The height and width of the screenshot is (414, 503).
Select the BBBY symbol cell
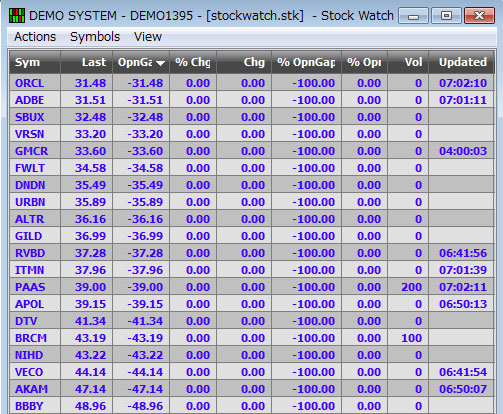pos(35,406)
